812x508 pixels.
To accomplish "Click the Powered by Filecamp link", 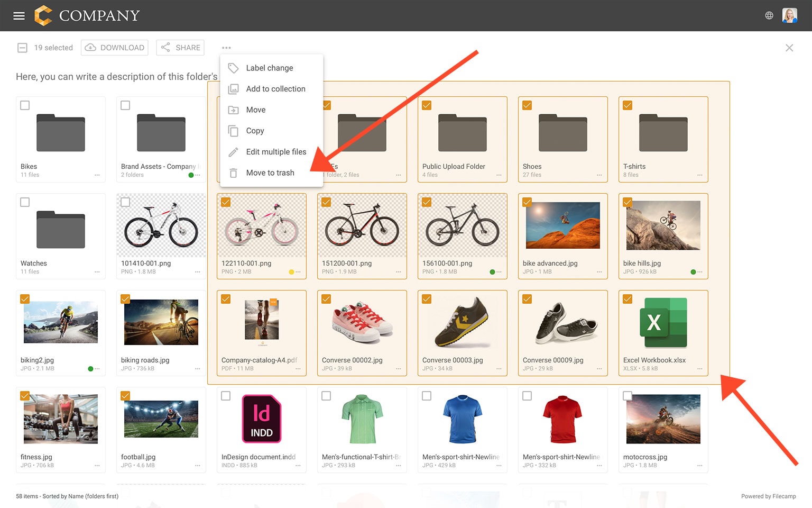I will click(x=768, y=496).
